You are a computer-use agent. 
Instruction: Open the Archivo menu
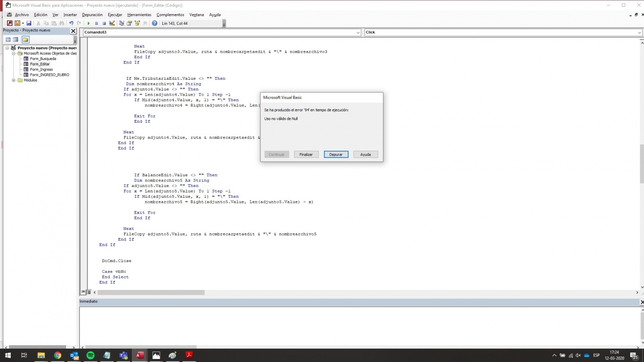click(22, 15)
